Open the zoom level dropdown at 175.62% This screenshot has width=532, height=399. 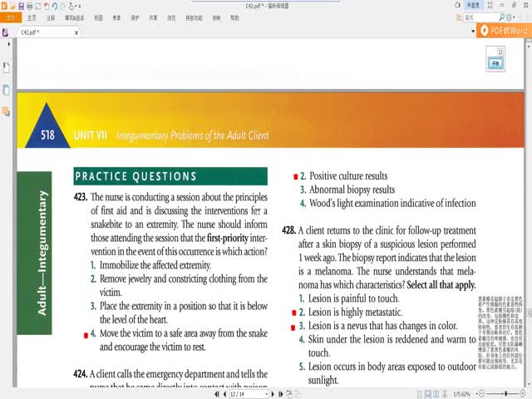click(463, 393)
